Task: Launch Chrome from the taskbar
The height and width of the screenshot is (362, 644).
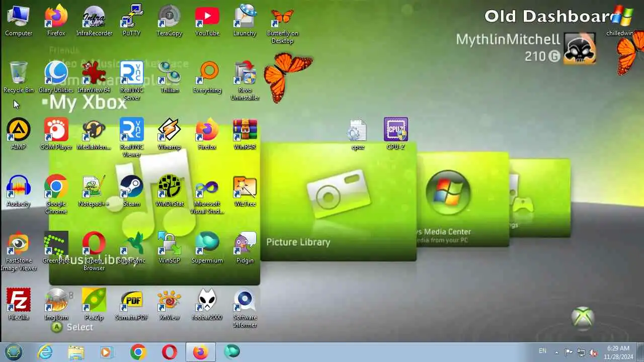Action: click(x=138, y=352)
